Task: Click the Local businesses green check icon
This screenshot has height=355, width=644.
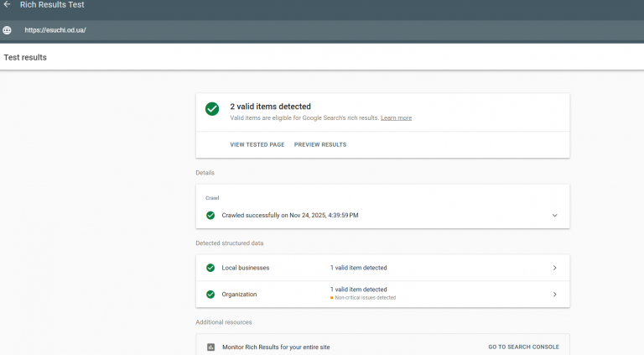Action: 210,268
